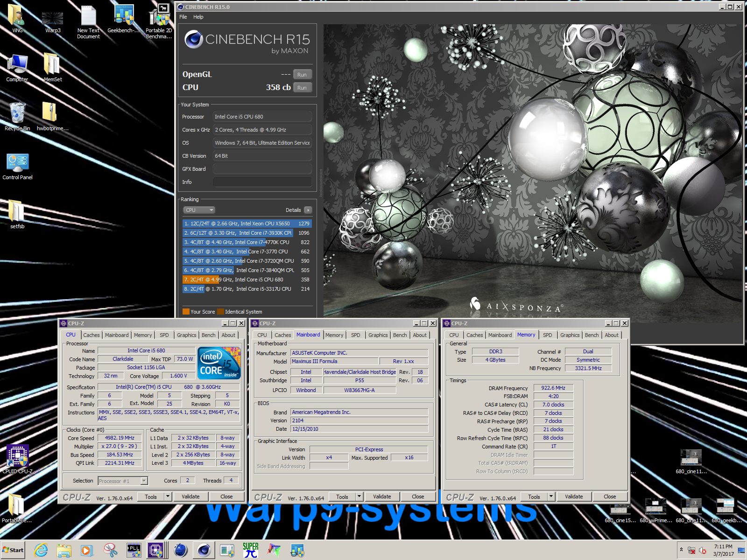Click Validate in the middle CPU-Z window
The height and width of the screenshot is (560, 747).
coord(382,497)
